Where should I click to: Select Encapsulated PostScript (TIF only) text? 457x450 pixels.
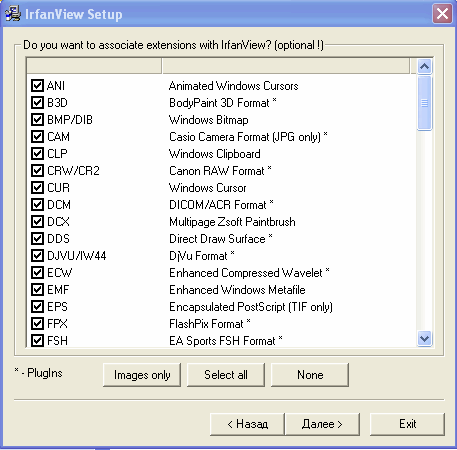[x=251, y=307]
